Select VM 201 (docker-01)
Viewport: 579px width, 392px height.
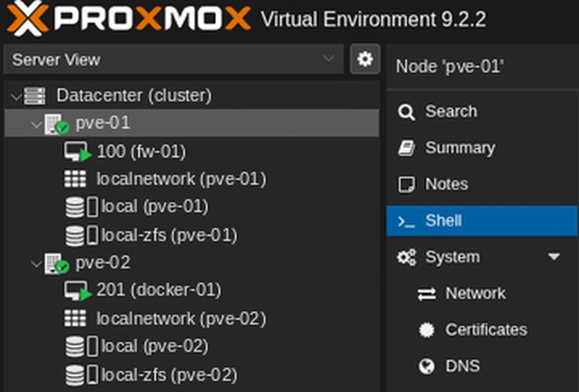(158, 290)
